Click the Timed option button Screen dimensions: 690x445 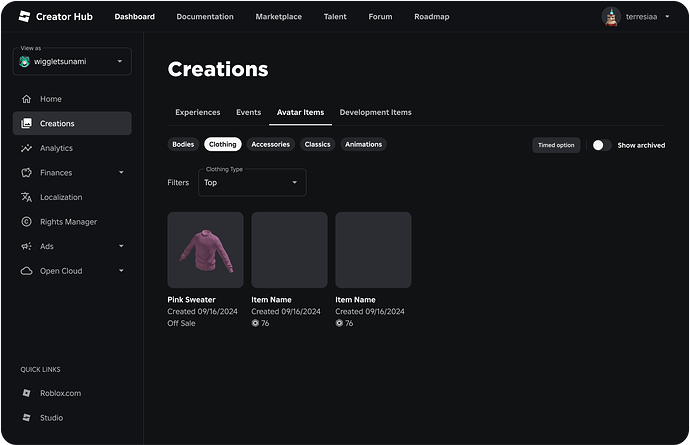click(556, 145)
